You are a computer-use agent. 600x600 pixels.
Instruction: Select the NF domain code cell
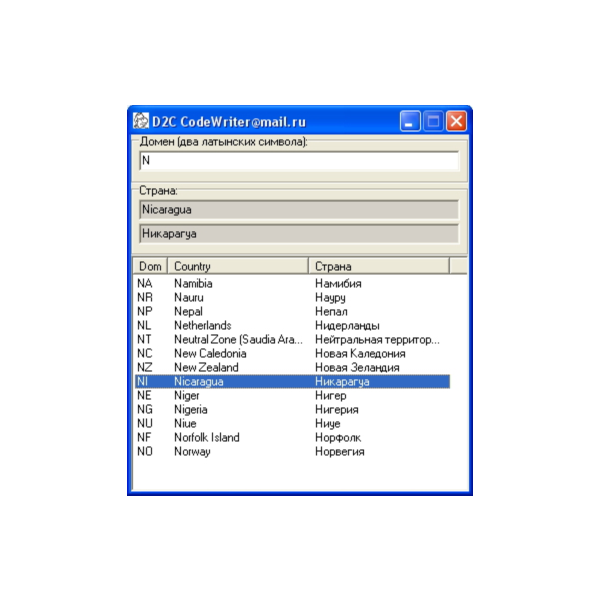tap(144, 437)
